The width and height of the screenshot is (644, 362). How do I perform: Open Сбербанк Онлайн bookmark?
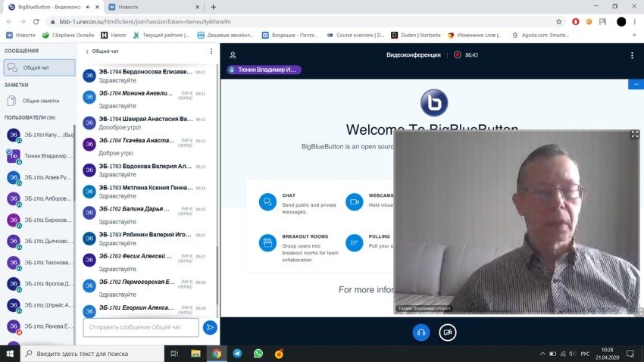68,36
